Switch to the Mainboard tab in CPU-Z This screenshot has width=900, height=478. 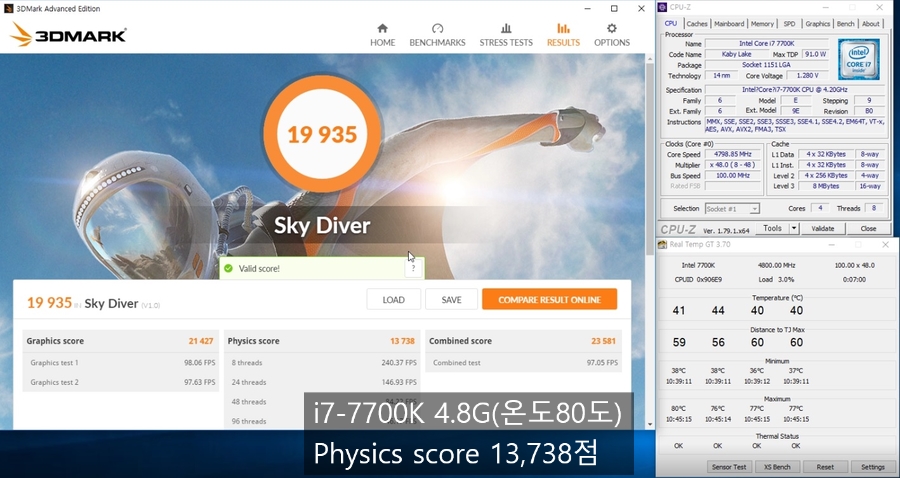pos(729,24)
